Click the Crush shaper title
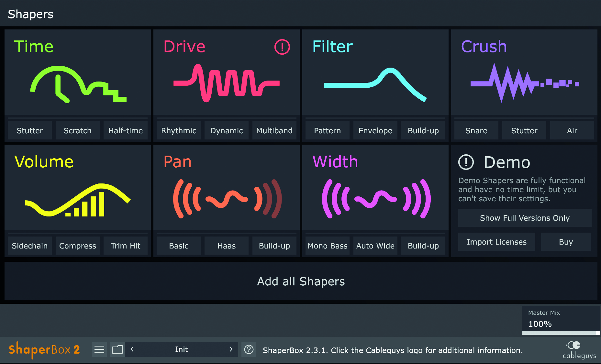Viewport: 601px width, 364px height. tap(484, 47)
